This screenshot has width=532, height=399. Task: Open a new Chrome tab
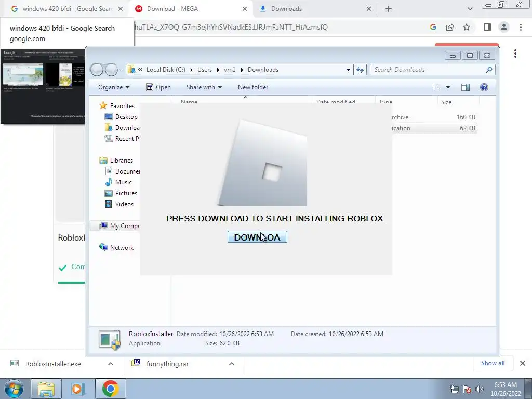(x=389, y=9)
